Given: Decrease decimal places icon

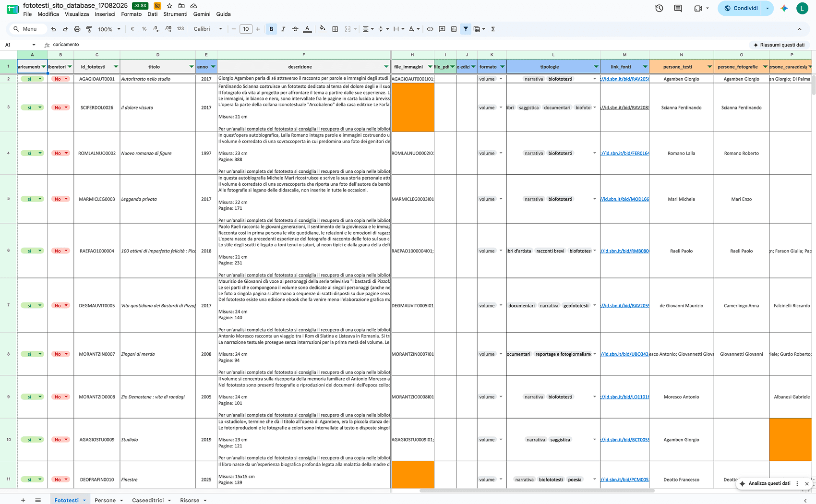Looking at the screenshot, I should click(156, 29).
